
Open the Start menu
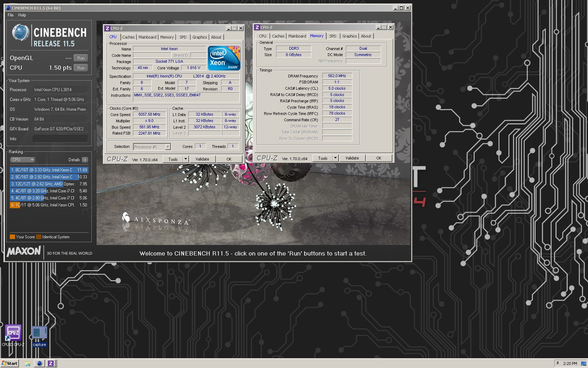pos(9,363)
